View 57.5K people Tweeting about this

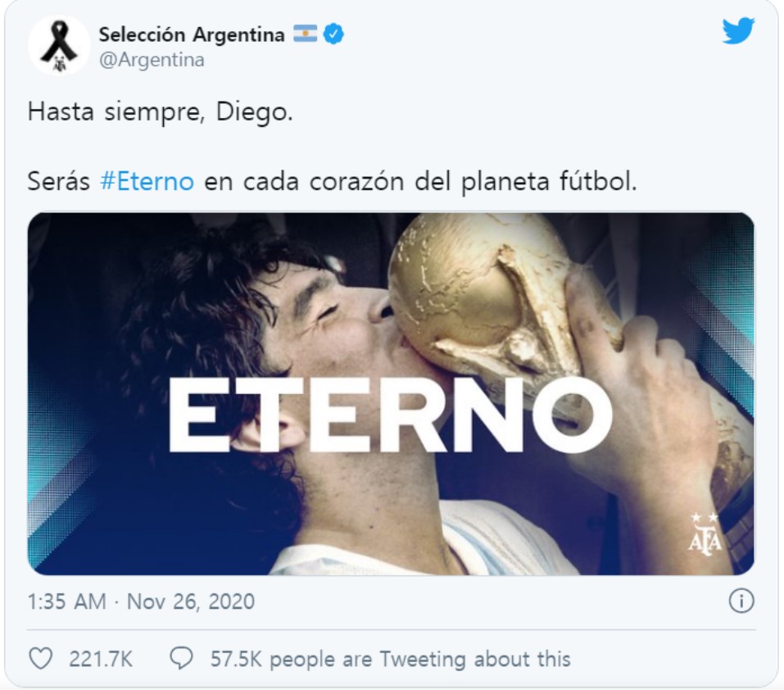pos(390,659)
